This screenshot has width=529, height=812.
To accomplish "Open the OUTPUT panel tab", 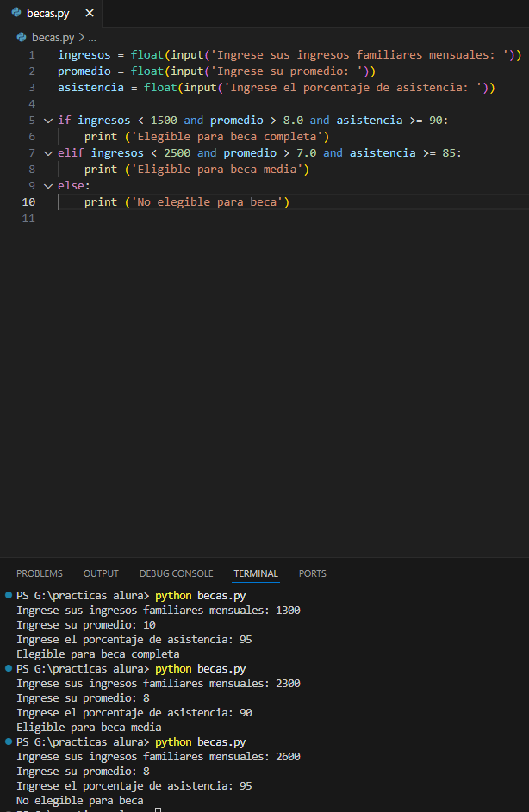I will click(101, 573).
